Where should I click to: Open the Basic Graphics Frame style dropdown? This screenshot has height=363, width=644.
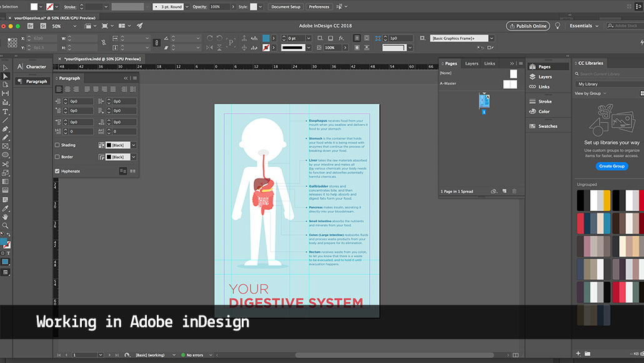pos(492,38)
